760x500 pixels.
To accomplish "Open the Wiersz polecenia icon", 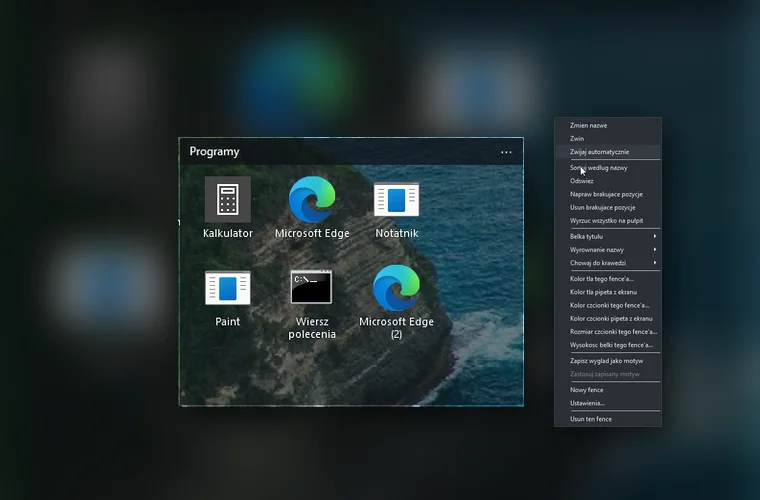I will pyautogui.click(x=312, y=287).
